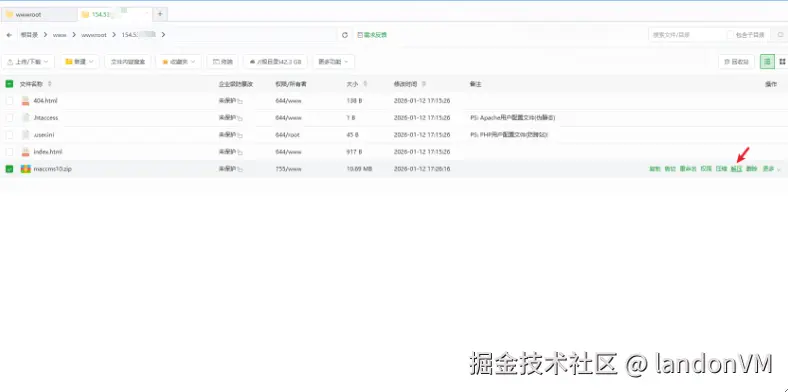Click 复制 for maccms10.zip

pos(654,169)
